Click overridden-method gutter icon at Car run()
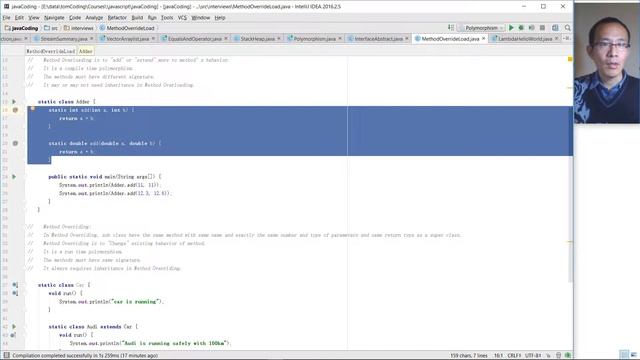 pyautogui.click(x=15, y=293)
